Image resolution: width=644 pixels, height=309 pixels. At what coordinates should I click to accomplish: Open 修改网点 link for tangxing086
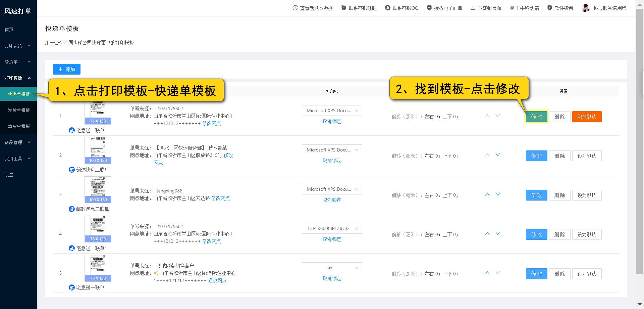(x=221, y=198)
